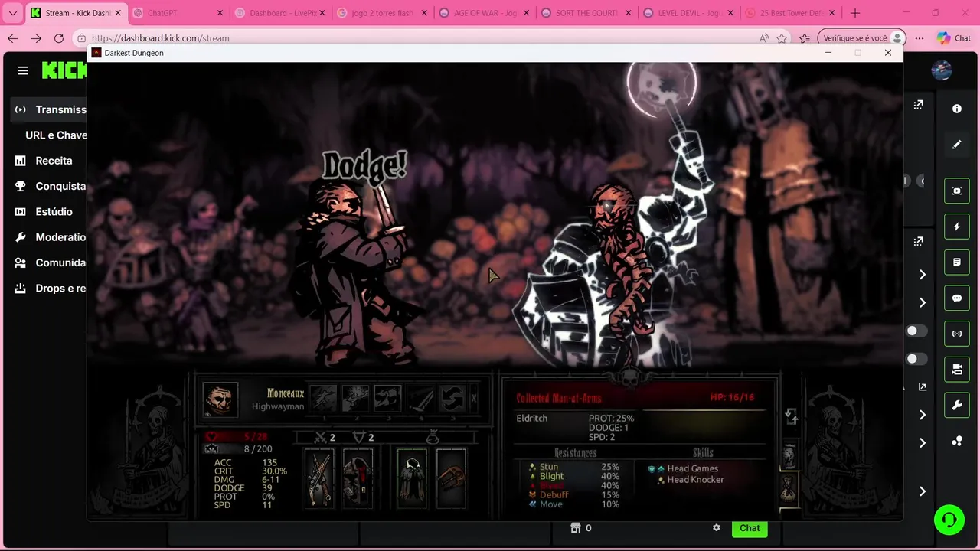Click the shop icon showing 0
The width and height of the screenshot is (980, 551).
(x=581, y=528)
